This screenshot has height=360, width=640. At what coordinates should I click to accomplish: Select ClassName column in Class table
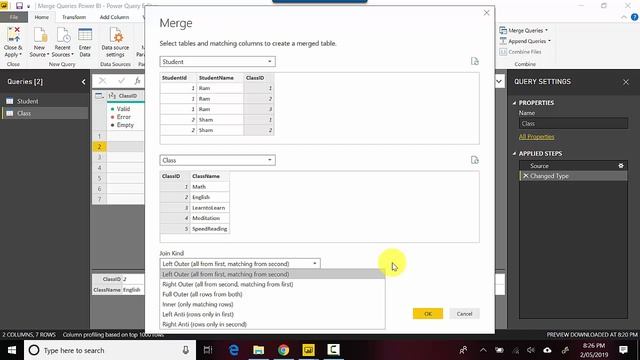click(x=209, y=176)
